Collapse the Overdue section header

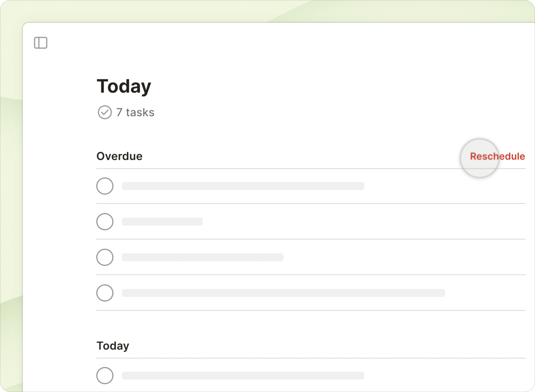pos(119,156)
